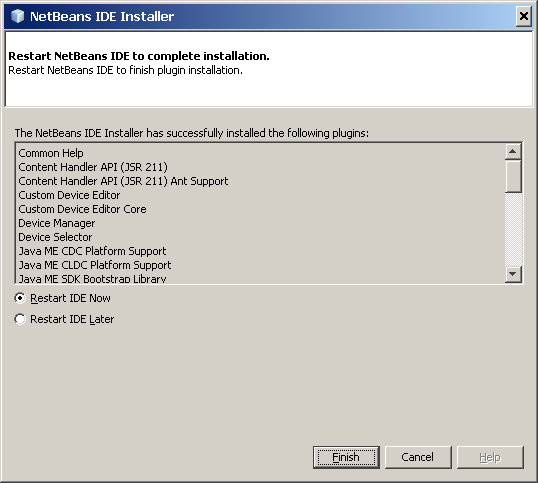This screenshot has width=538, height=483.
Task: Click the scrollbar track below the thumb
Action: [513, 229]
